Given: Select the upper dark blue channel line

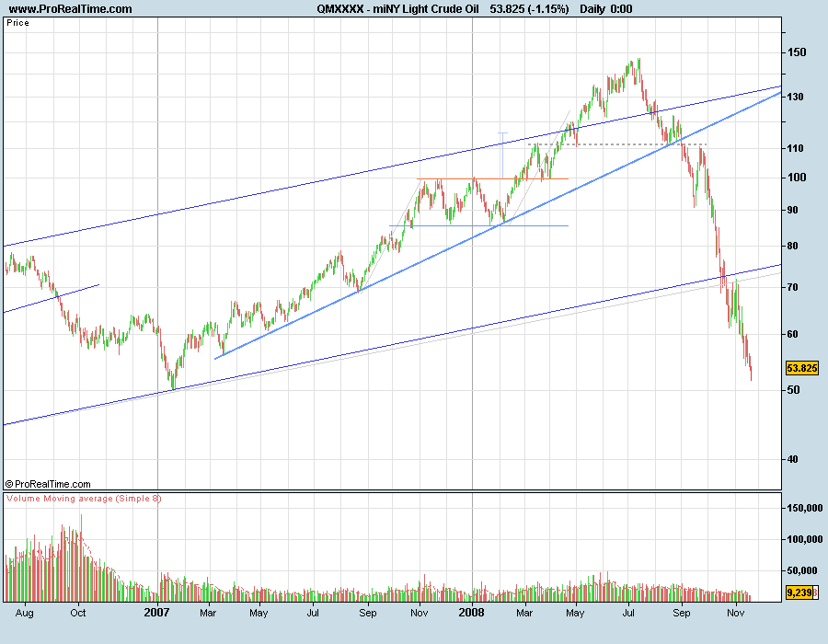Looking at the screenshot, I should coord(392,166).
